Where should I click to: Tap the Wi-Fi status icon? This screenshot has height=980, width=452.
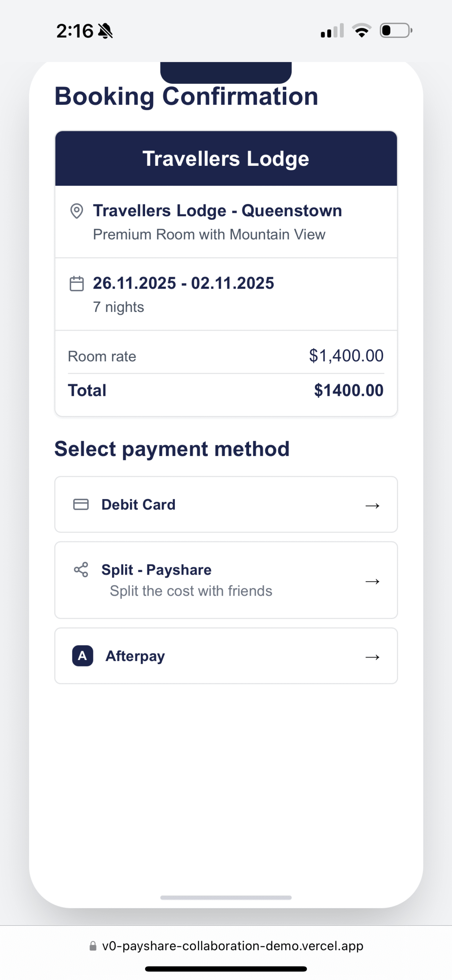click(362, 30)
